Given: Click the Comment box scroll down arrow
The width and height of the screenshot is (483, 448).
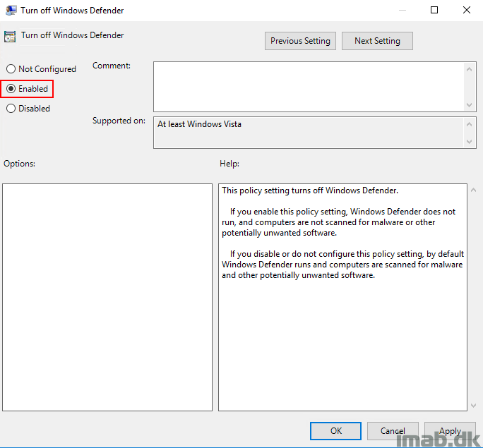Looking at the screenshot, I should click(469, 105).
